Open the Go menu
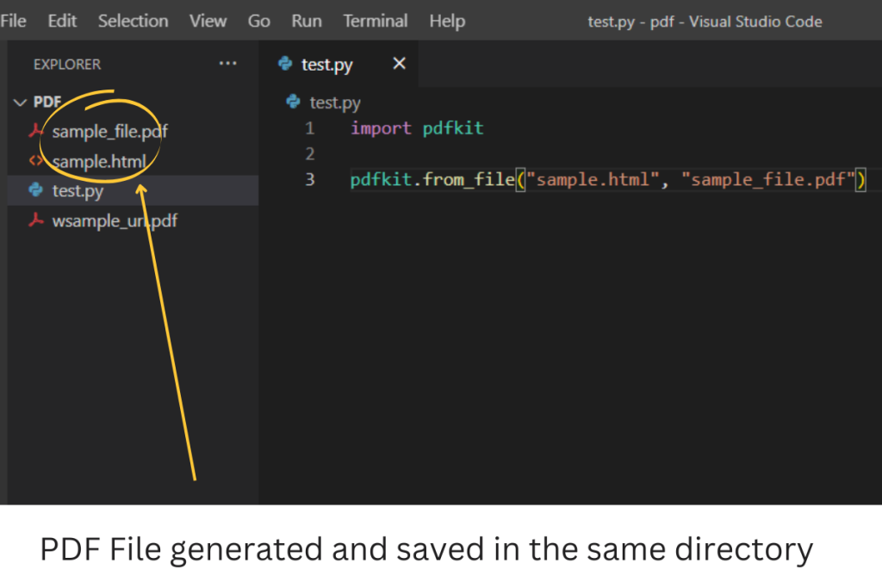This screenshot has width=882, height=588. coord(258,21)
